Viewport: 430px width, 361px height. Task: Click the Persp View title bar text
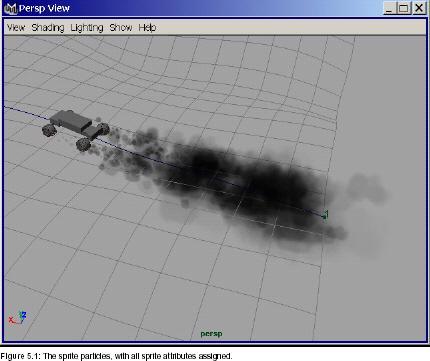44,8
